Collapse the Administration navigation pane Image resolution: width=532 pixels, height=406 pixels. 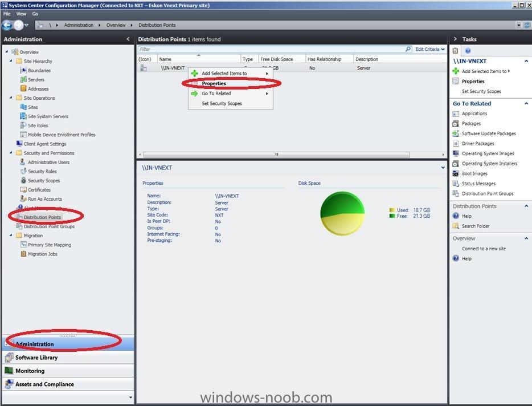point(128,39)
